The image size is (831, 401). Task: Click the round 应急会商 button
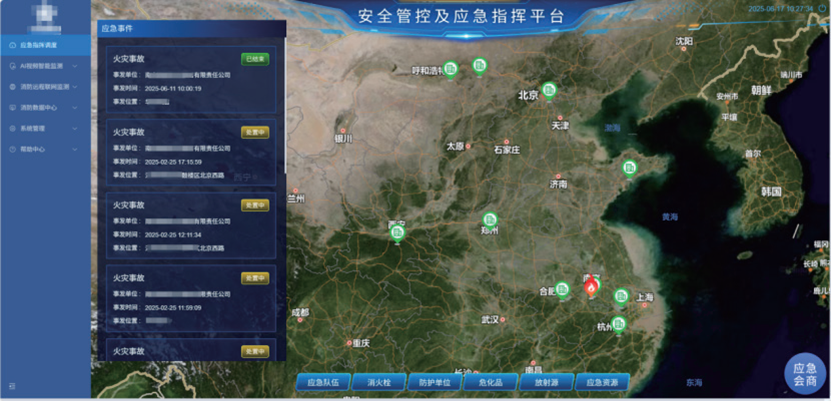coord(805,374)
